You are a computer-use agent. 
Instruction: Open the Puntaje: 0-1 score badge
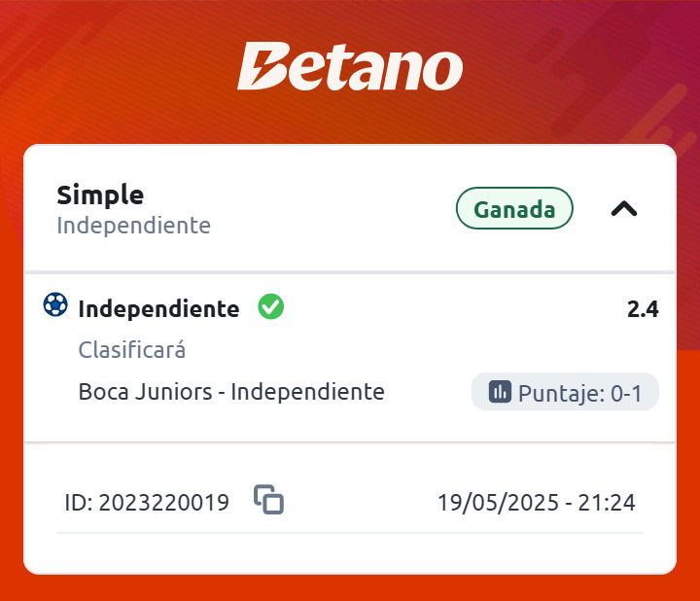click(x=565, y=392)
